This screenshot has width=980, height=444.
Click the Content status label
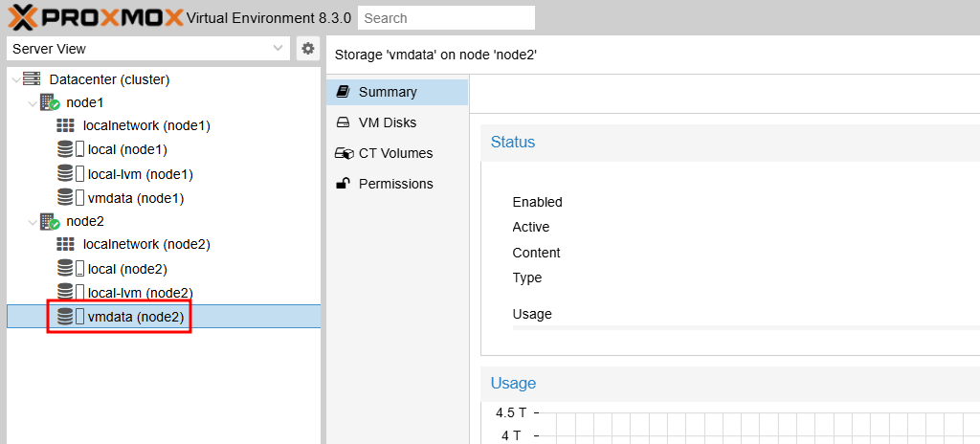point(536,253)
